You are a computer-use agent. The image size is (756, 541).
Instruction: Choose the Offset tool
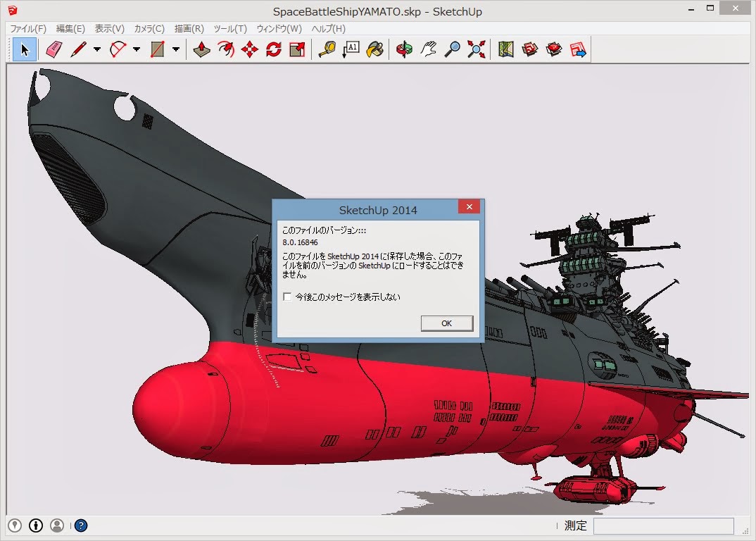[x=226, y=49]
